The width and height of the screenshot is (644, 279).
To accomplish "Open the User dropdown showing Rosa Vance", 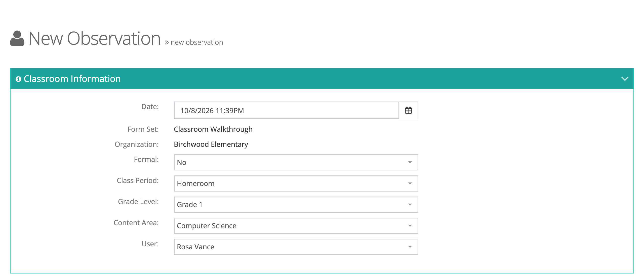I will point(296,247).
